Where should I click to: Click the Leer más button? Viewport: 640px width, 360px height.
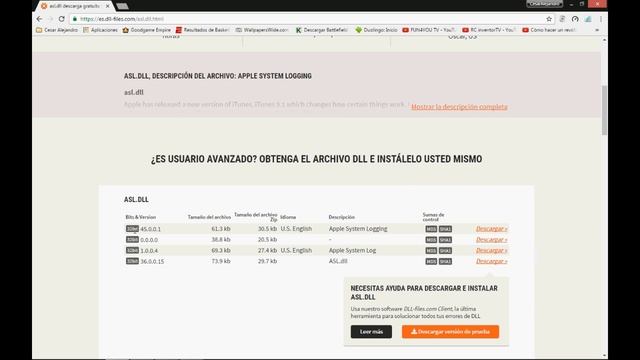(371, 331)
